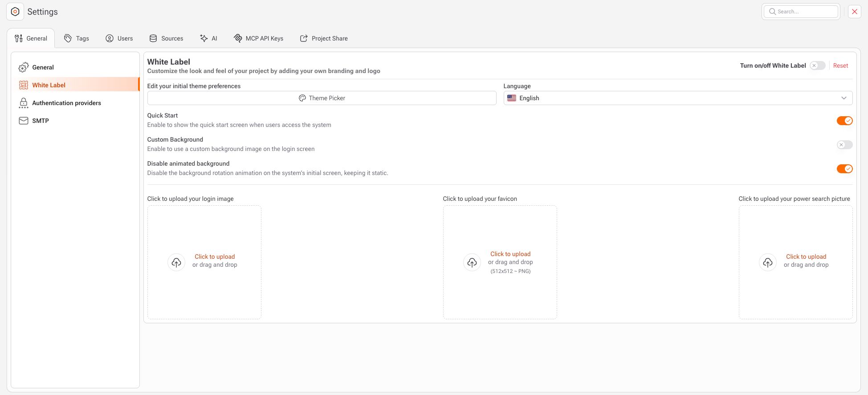Viewport: 868px width, 395px height.
Task: Click the lock icon for Authentication providers
Action: point(23,103)
